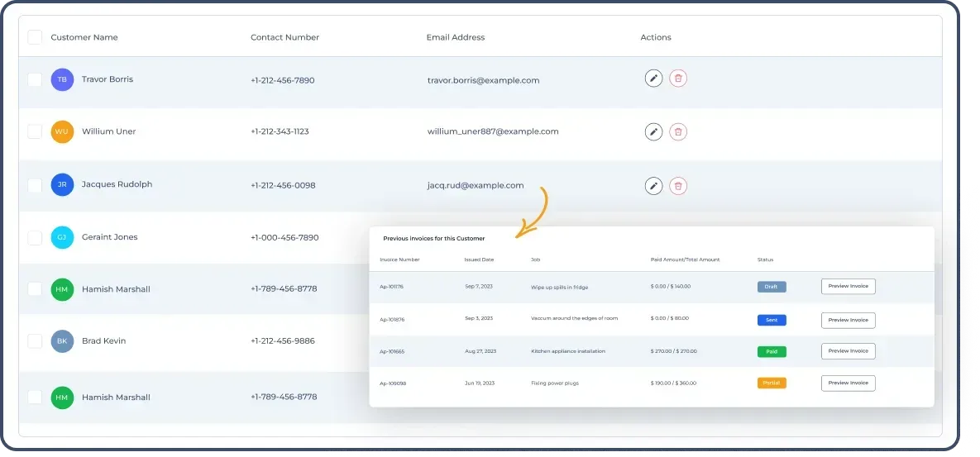Image resolution: width=980 pixels, height=457 pixels.
Task: Click the GJ avatar for Geraint Jones
Action: (62, 237)
